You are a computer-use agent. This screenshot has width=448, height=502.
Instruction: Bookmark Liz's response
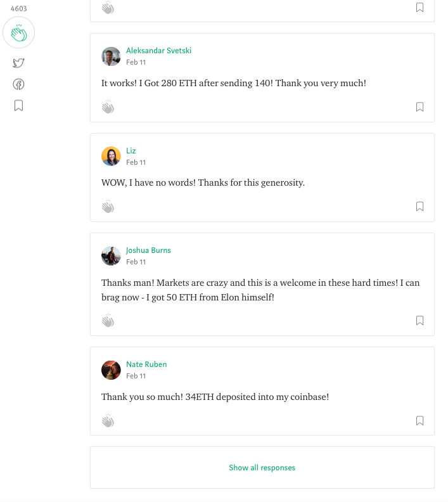coord(419,206)
